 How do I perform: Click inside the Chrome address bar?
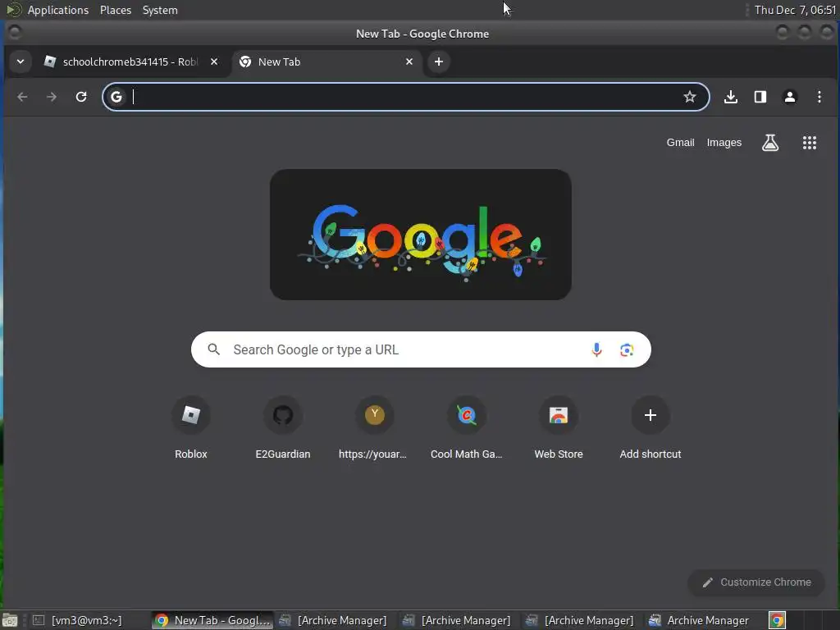(x=405, y=97)
